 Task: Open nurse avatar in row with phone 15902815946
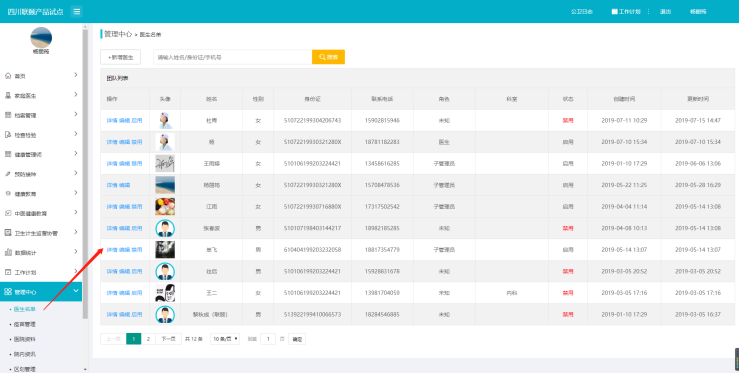point(165,120)
